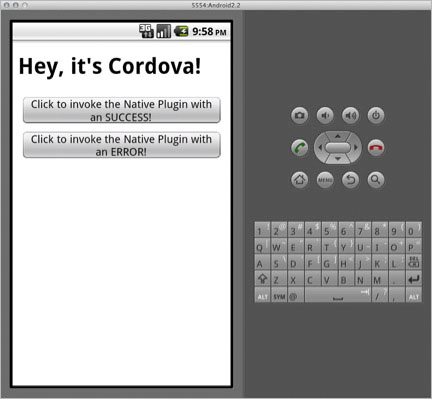Click the keyboard Enter return key
432x399 pixels.
[413, 279]
